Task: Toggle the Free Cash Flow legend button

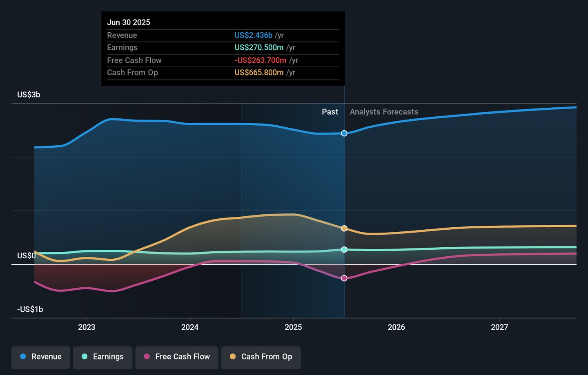Action: (177, 357)
